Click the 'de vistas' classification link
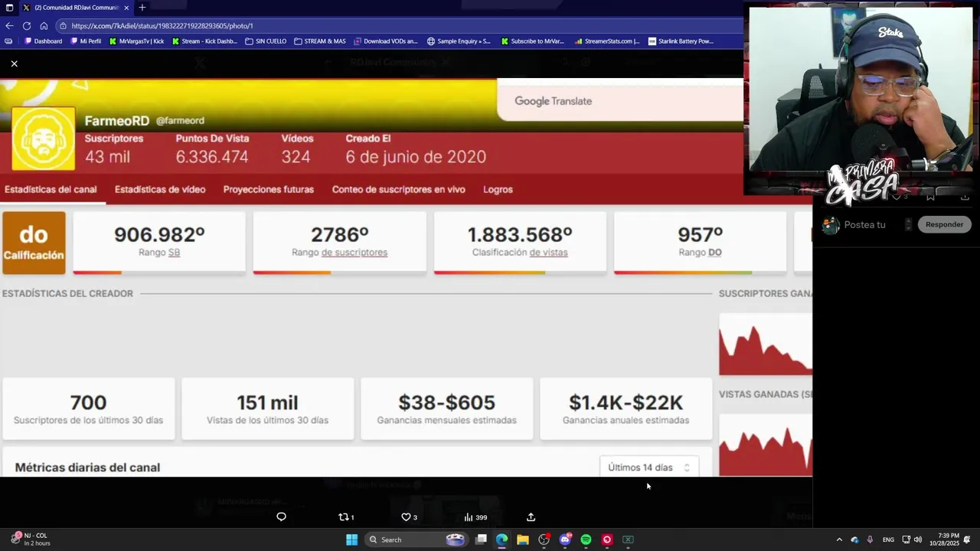980x551 pixels. 548,253
